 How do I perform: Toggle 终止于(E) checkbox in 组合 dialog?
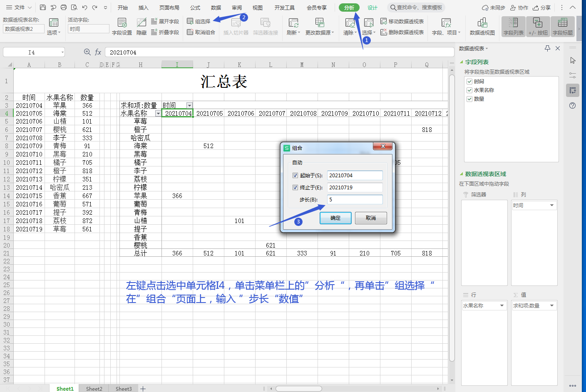[295, 188]
